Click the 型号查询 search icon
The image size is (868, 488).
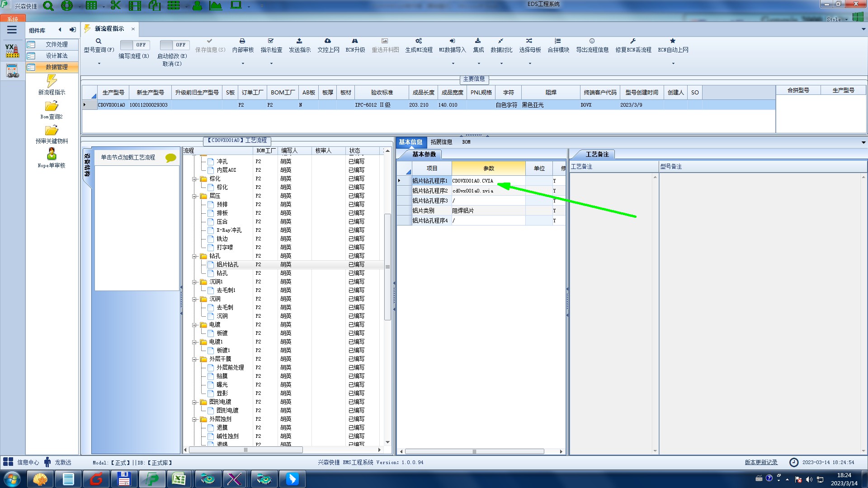[99, 41]
